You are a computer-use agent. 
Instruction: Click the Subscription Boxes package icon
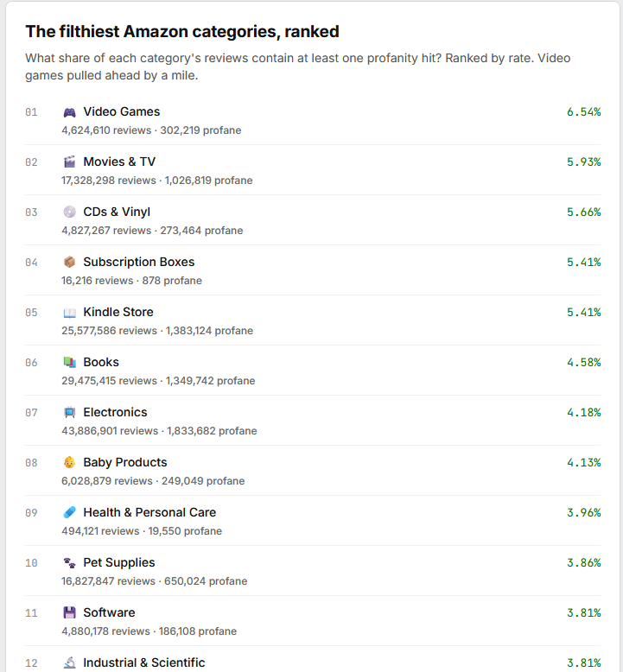coord(69,263)
